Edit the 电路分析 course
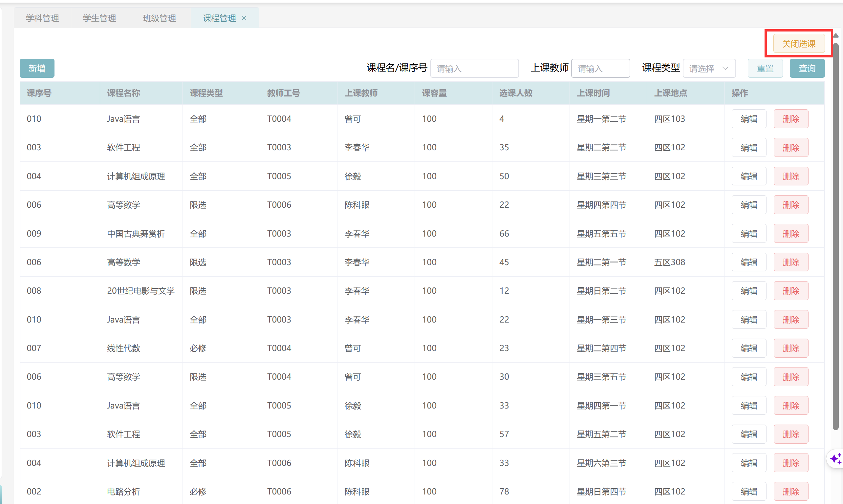Viewport: 843px width, 504px height. click(749, 492)
